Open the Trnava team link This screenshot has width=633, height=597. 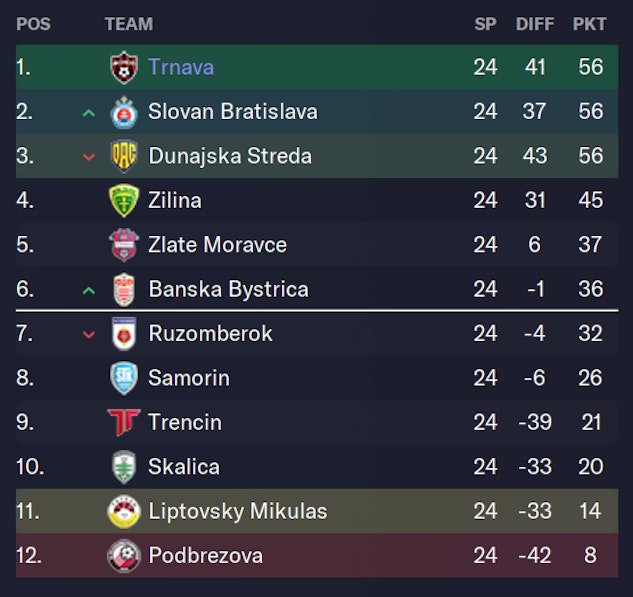(x=181, y=67)
